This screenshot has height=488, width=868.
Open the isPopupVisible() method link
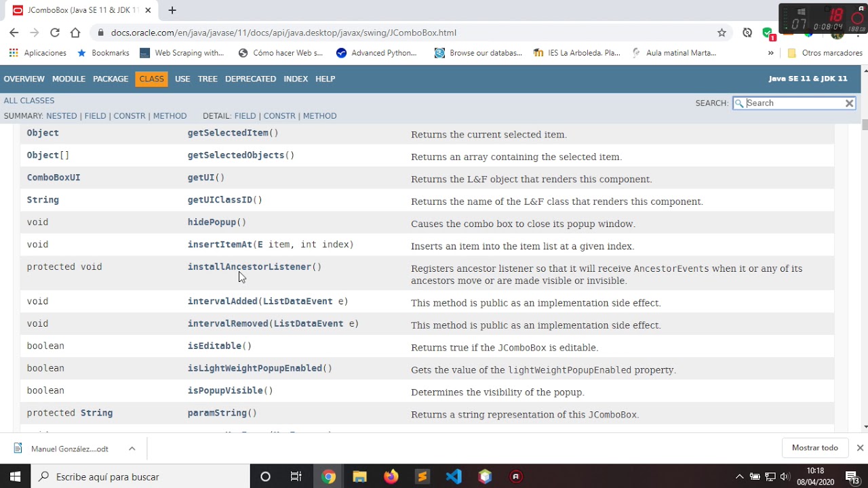tap(230, 390)
